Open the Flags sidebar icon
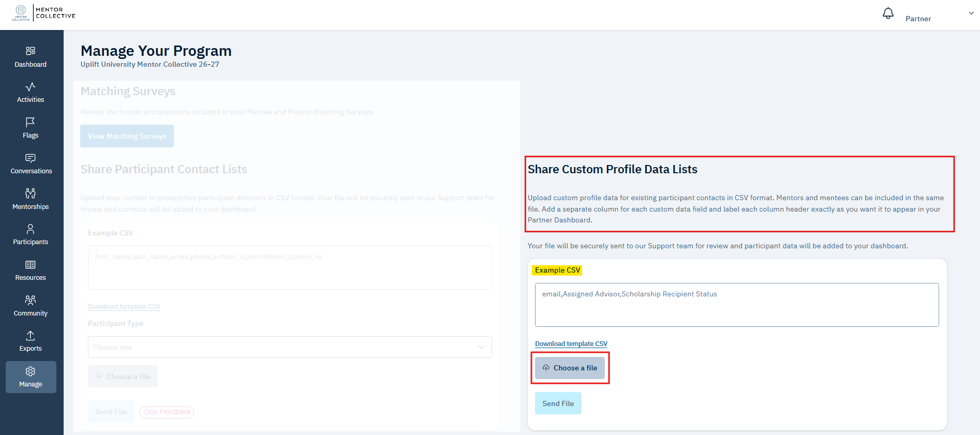Viewport: 980px width, 435px height. (x=31, y=122)
